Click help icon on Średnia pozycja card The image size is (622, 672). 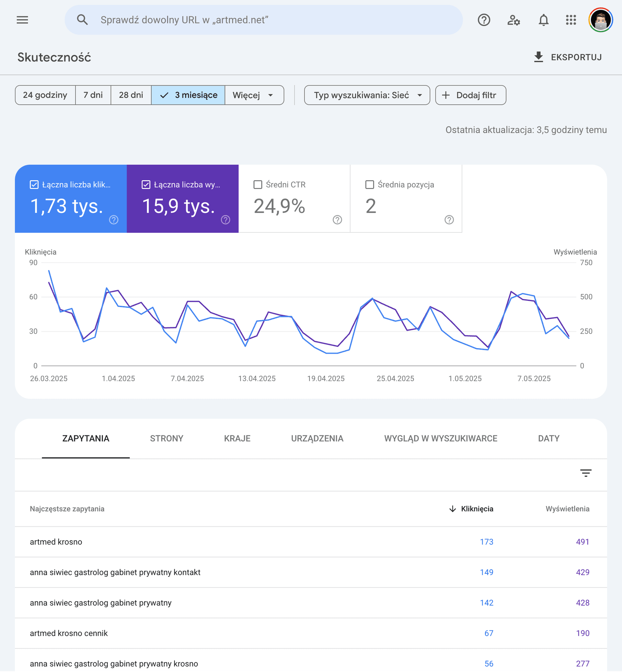point(449,219)
